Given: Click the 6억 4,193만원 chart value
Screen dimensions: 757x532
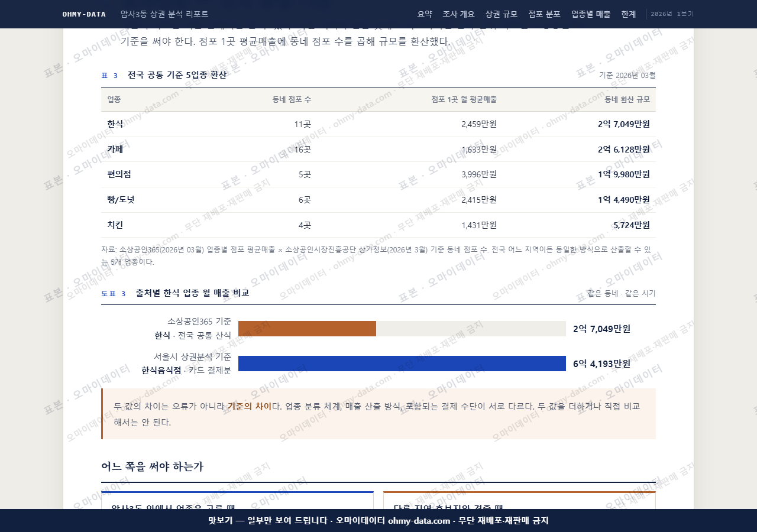Looking at the screenshot, I should (602, 364).
